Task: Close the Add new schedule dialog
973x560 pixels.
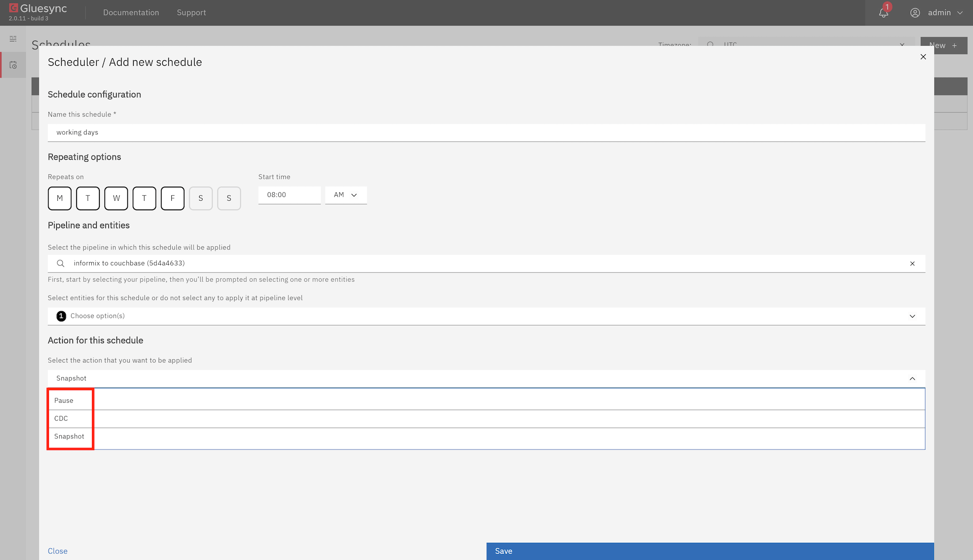Action: coord(923,57)
